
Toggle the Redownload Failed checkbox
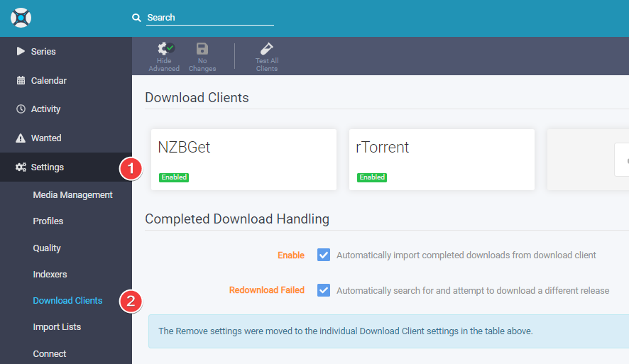(x=324, y=290)
